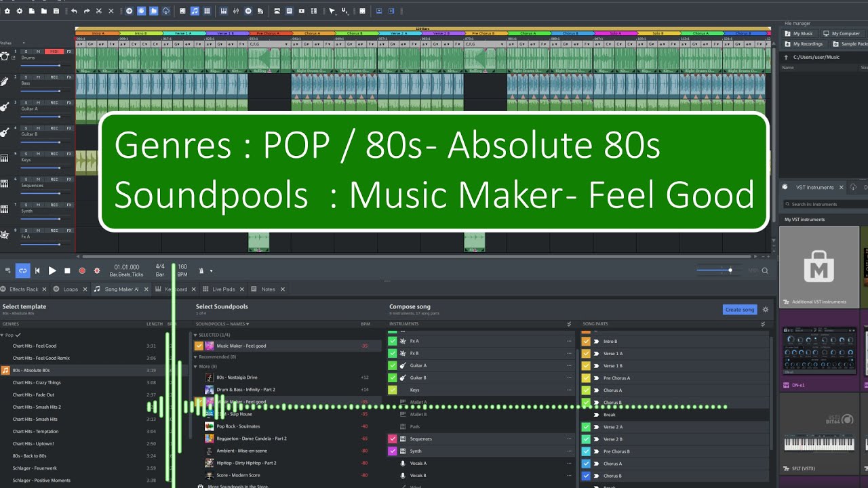868x488 pixels.
Task: Open My Recordings in the File manager
Action: point(804,44)
